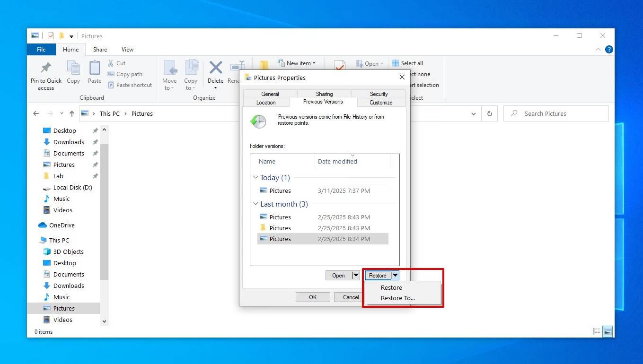Open Help via blue question mark icon
Image resolution: width=643 pixels, height=364 pixels.
[x=609, y=49]
